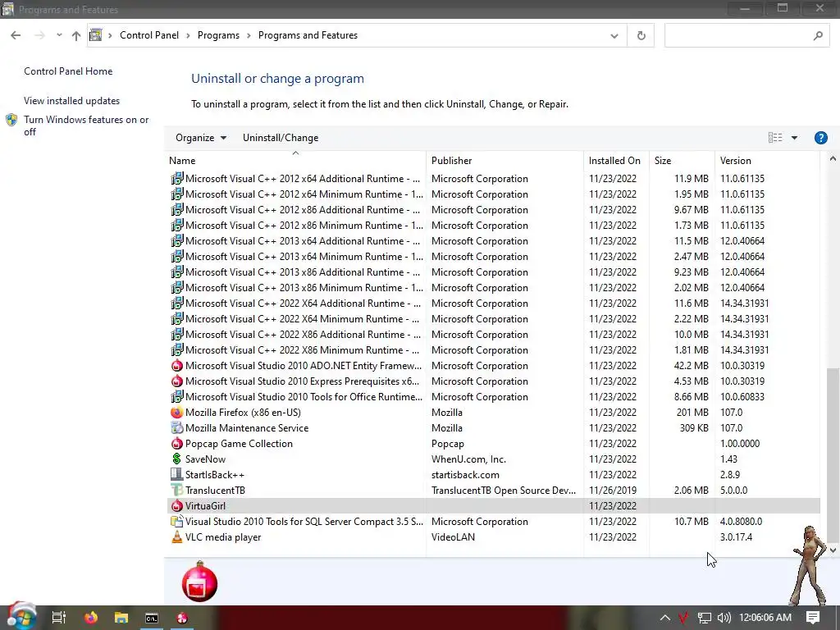
Task: Click the 201 MB size value
Action: (x=692, y=413)
